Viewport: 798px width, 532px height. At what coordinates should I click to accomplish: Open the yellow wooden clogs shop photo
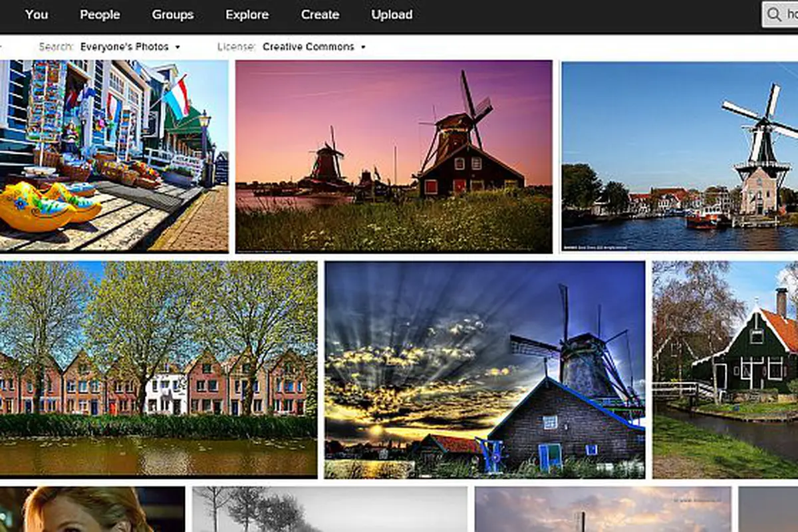pos(114,156)
